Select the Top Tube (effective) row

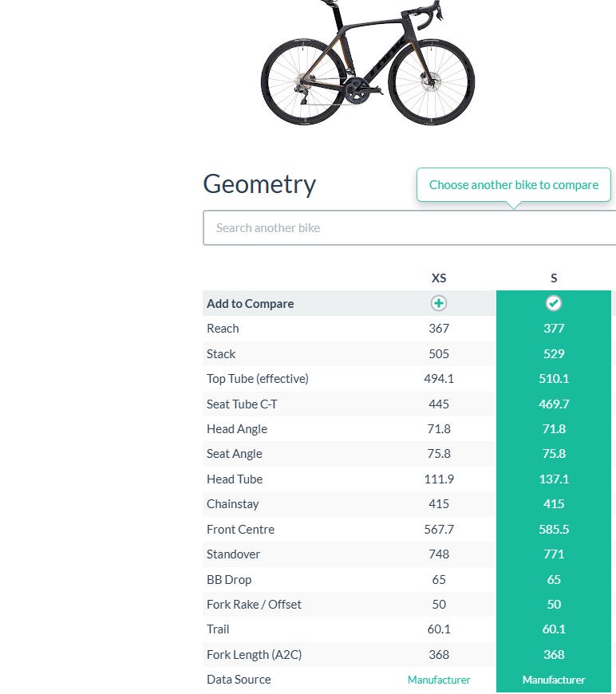point(406,378)
